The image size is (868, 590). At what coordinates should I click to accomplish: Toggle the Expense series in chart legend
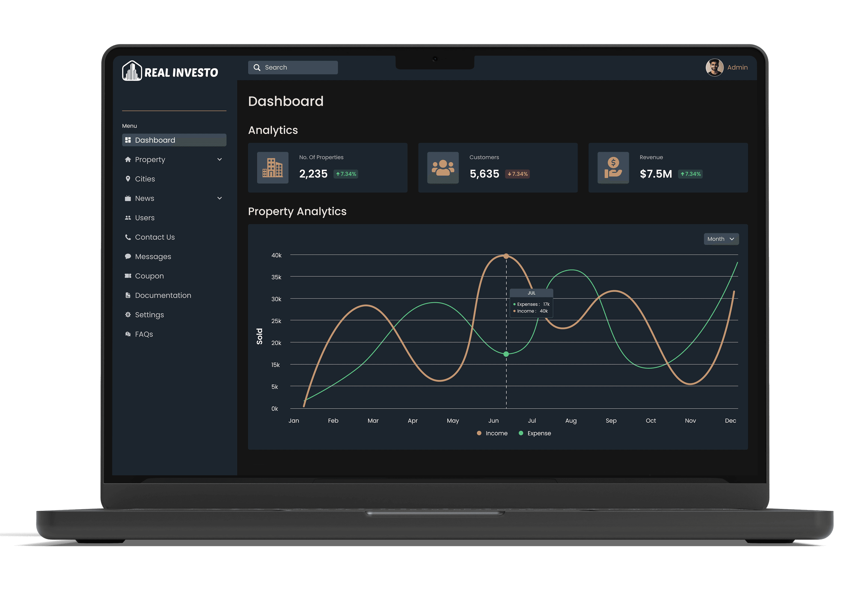tap(535, 433)
